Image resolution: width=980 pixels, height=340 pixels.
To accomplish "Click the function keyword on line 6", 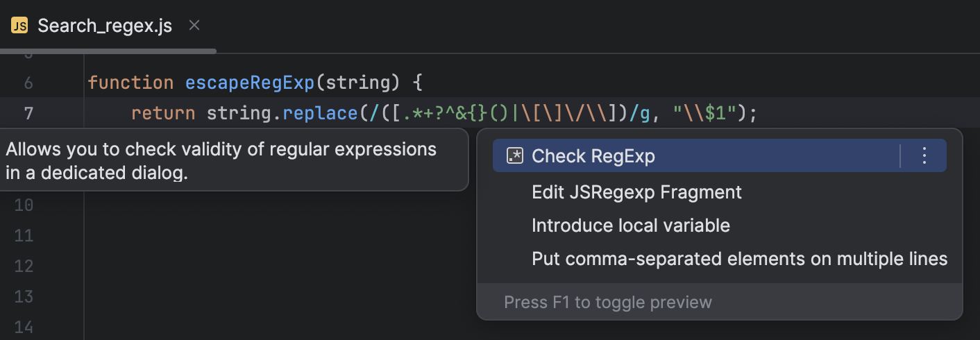I will [130, 83].
